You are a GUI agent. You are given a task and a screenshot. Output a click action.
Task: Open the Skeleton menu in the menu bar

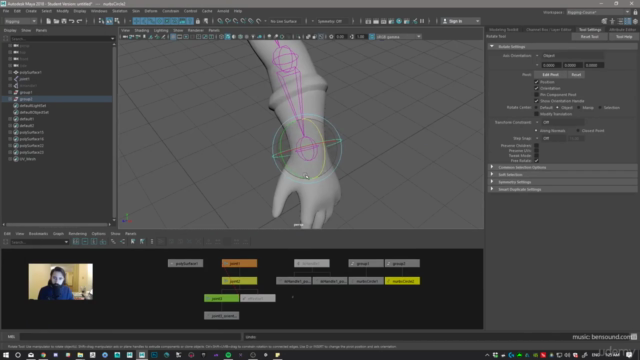click(x=120, y=11)
